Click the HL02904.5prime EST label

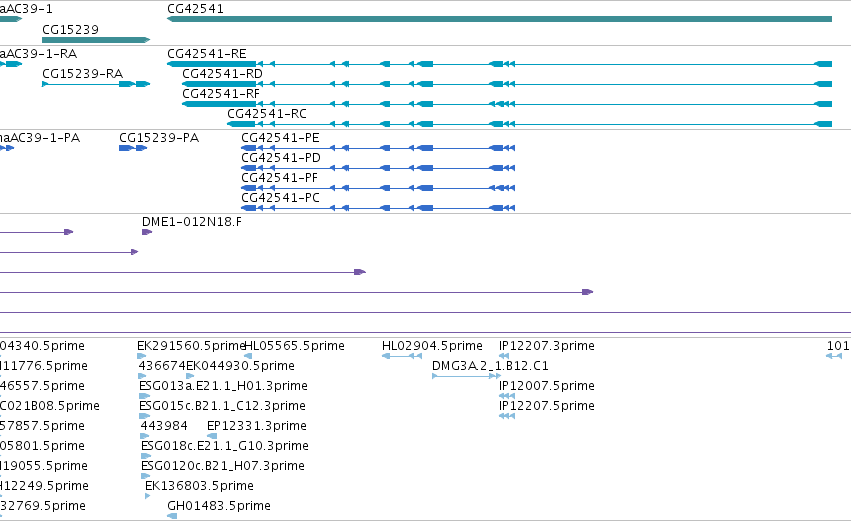pyautogui.click(x=432, y=346)
